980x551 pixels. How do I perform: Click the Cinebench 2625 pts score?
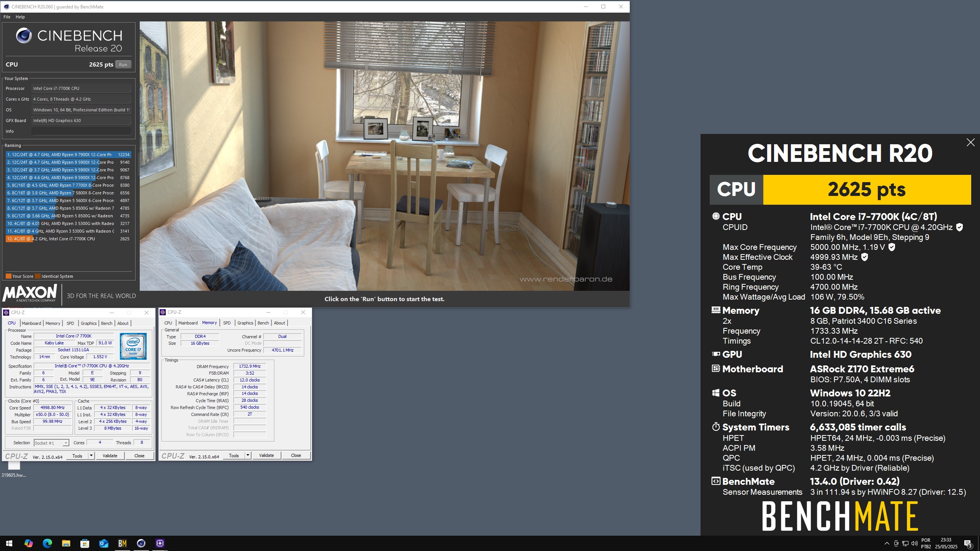(x=101, y=64)
